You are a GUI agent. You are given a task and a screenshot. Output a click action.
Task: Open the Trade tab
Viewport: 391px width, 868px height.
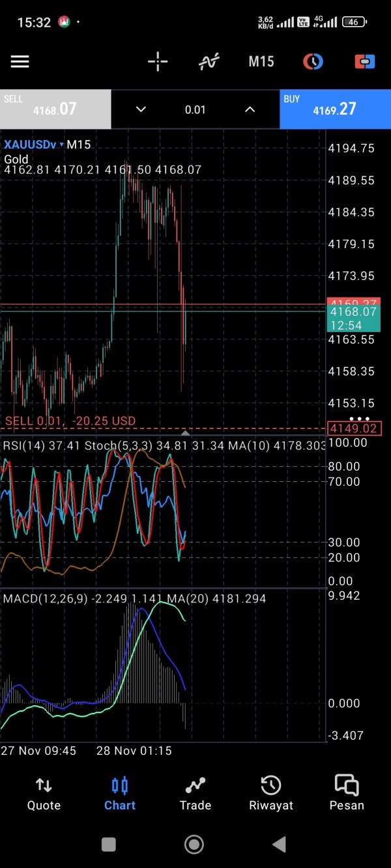[195, 793]
